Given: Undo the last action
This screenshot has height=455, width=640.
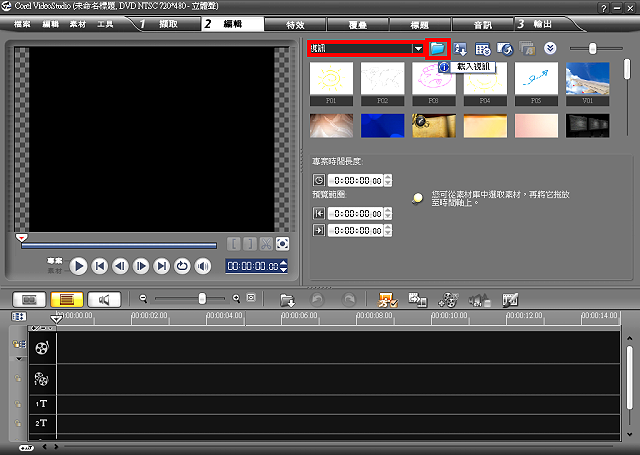Looking at the screenshot, I should pyautogui.click(x=318, y=300).
